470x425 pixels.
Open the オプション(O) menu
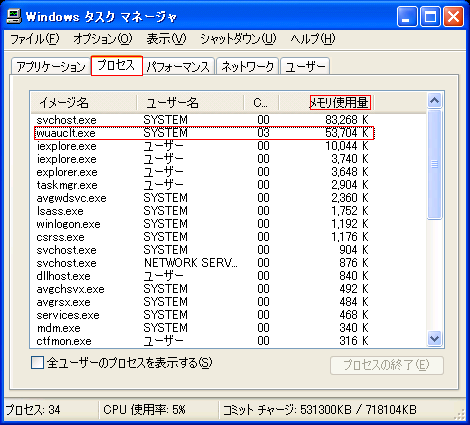point(103,39)
